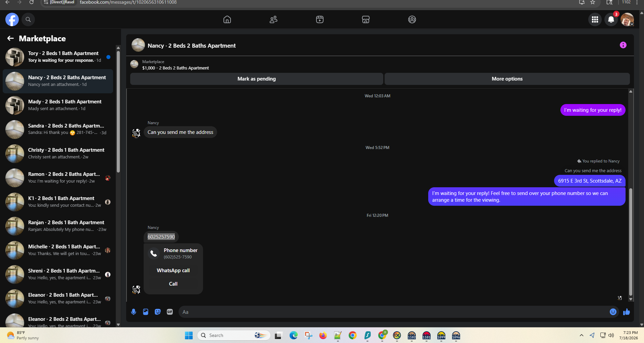644x343 pixels.
Task: Launch Firefox from the taskbar
Action: tap(323, 335)
